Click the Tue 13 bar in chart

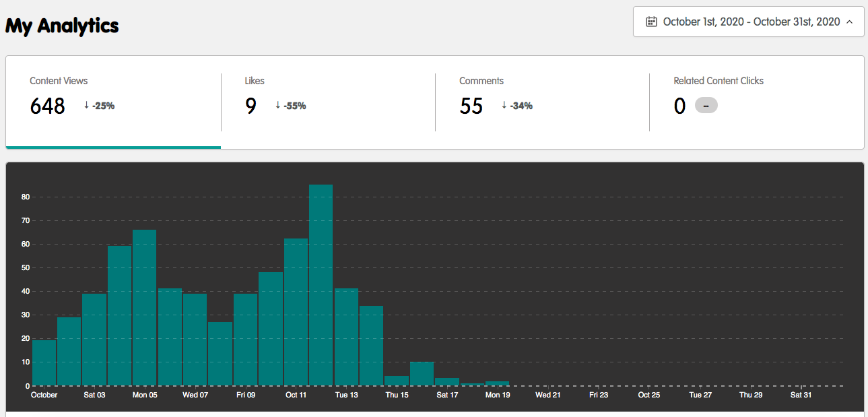(346, 337)
